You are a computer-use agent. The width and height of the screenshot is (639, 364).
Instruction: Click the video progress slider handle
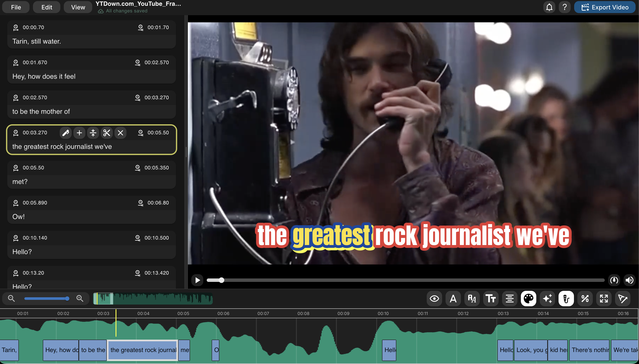click(221, 280)
